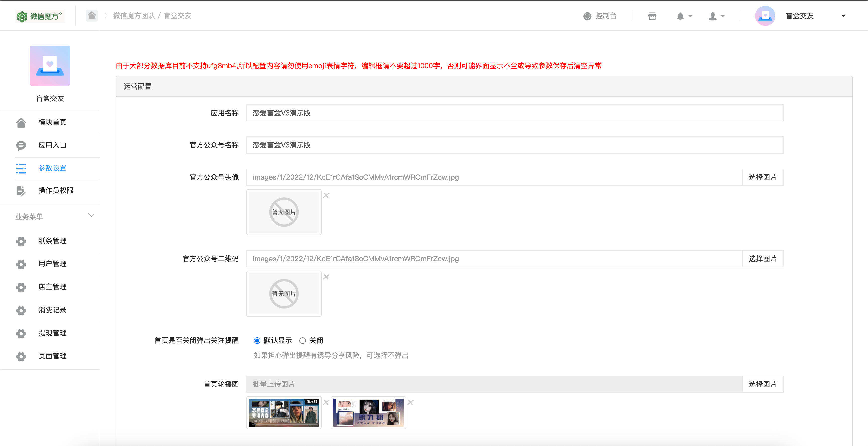Go to 模块首页 in the sidebar
This screenshot has height=446, width=868.
pos(52,122)
